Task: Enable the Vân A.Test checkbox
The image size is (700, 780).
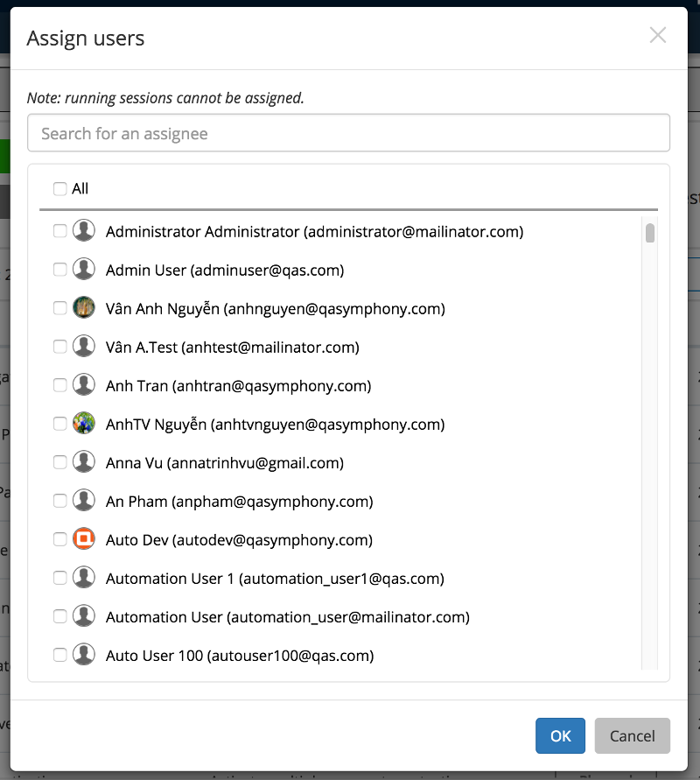Action: point(59,347)
